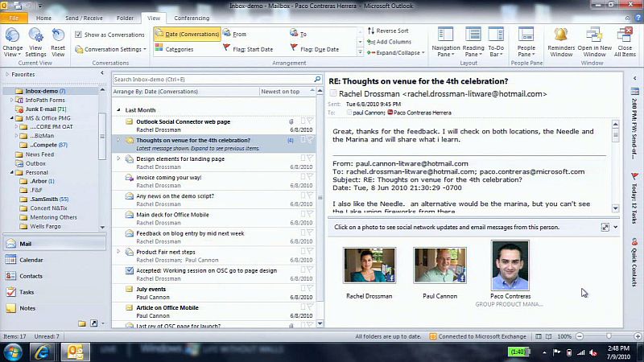Viewport: 644px width, 362px height.
Task: Open People Pane options
Action: (x=526, y=43)
